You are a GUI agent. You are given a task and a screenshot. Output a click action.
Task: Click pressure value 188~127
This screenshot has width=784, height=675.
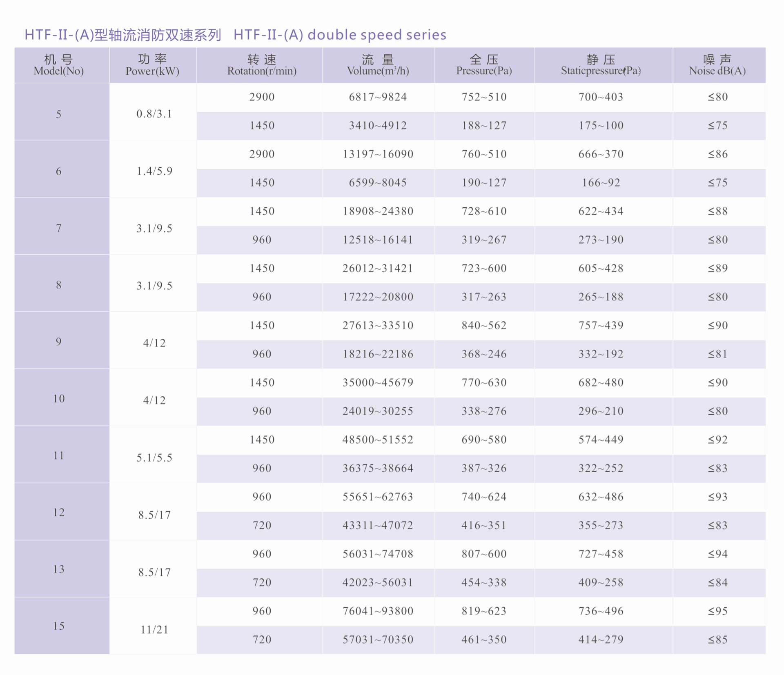pyautogui.click(x=484, y=126)
